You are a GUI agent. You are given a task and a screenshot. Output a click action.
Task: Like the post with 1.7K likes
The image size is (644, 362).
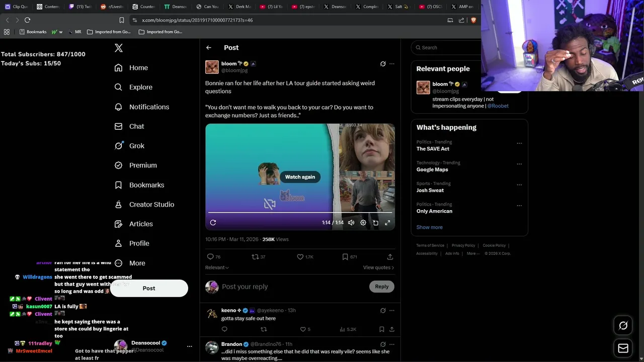click(x=305, y=256)
